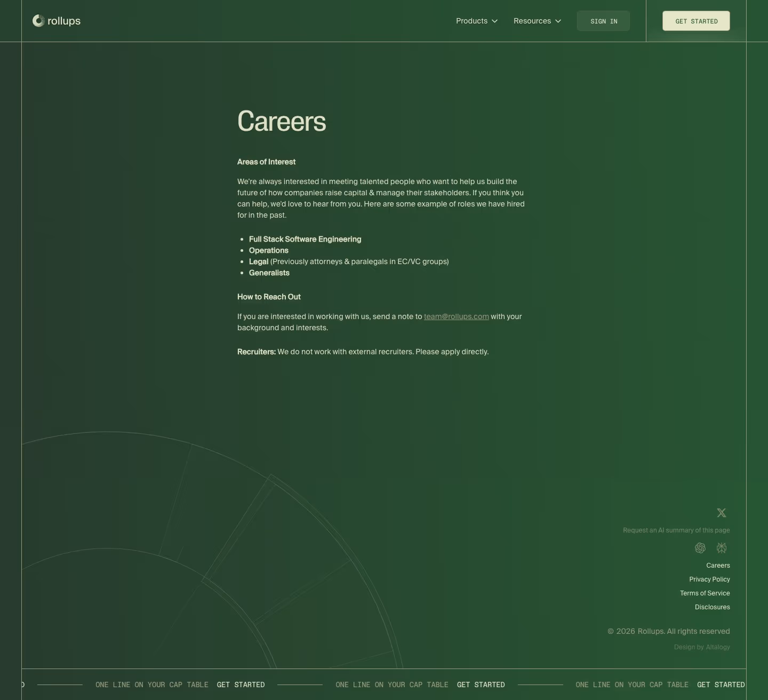Click the "Recruiters:" notice text
Screen dimensions: 768x700
(x=363, y=352)
